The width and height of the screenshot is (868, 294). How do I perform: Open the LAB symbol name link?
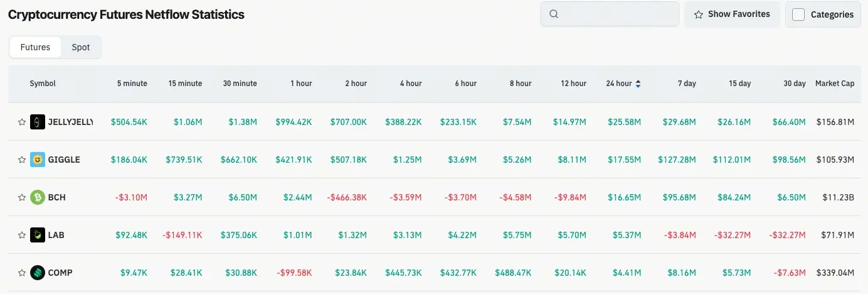(56, 235)
